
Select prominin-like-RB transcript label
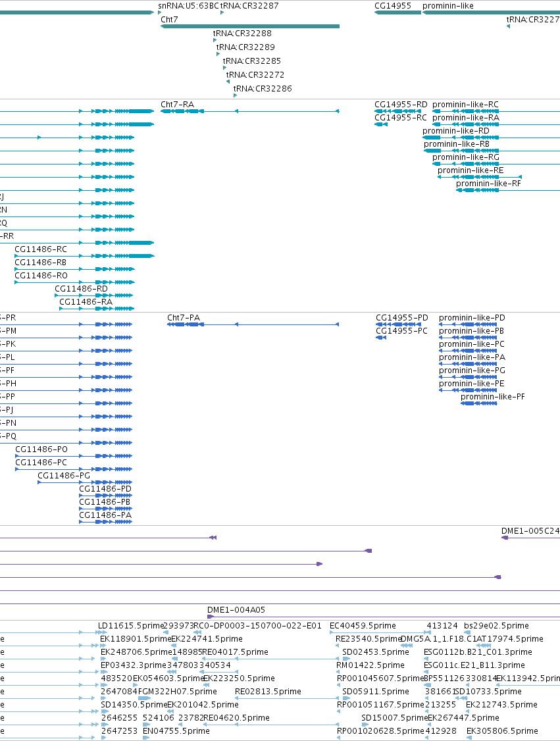[457, 144]
